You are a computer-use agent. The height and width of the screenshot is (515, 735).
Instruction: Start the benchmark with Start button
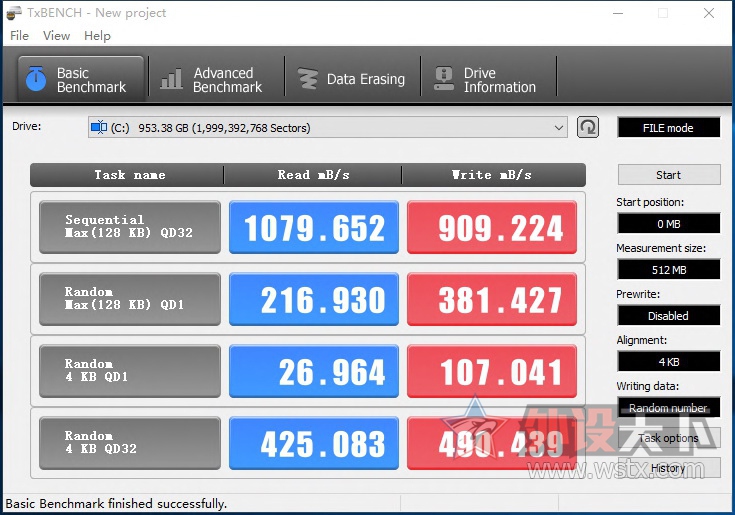pyautogui.click(x=669, y=175)
